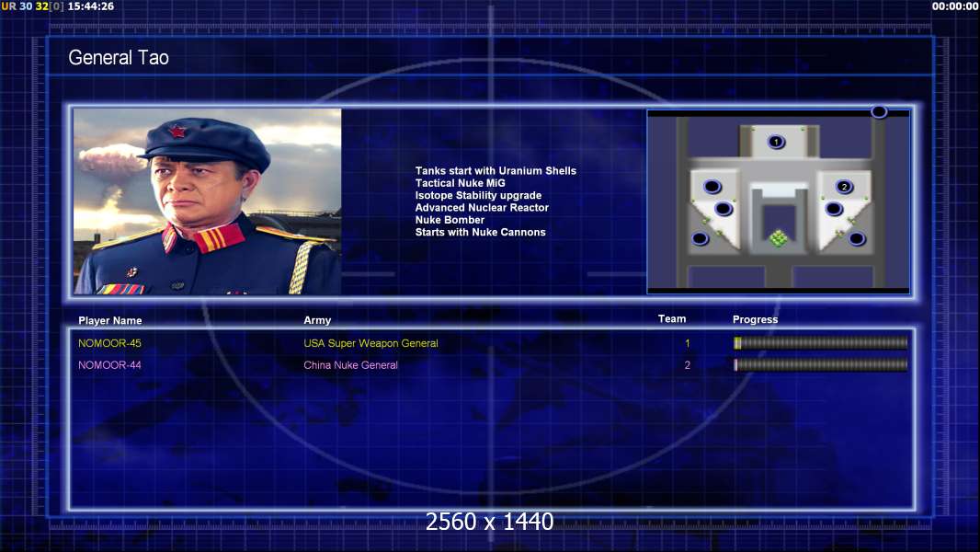Click 'Isotope Stability upgrade' line
This screenshot has height=552, width=980.
478,195
